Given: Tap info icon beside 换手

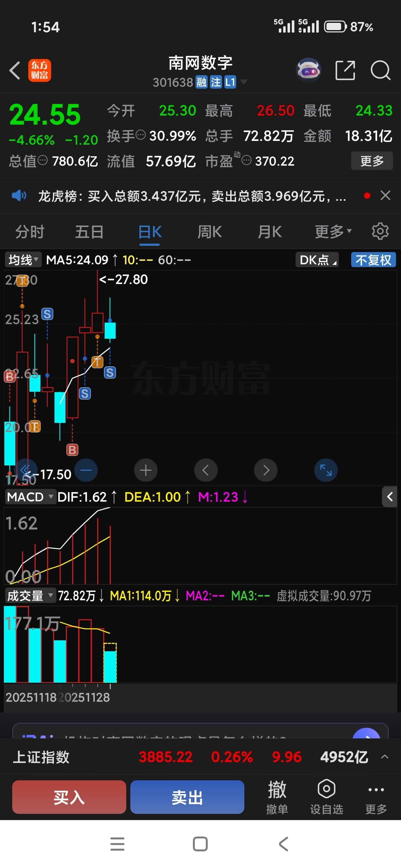Looking at the screenshot, I should tap(141, 135).
